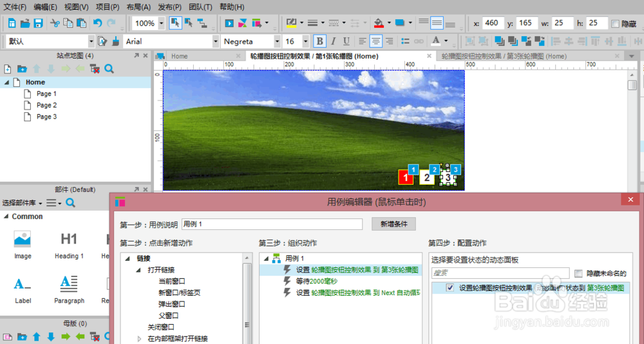Toggle the bullet list icon
The width and height of the screenshot is (644, 344).
pyautogui.click(x=405, y=41)
